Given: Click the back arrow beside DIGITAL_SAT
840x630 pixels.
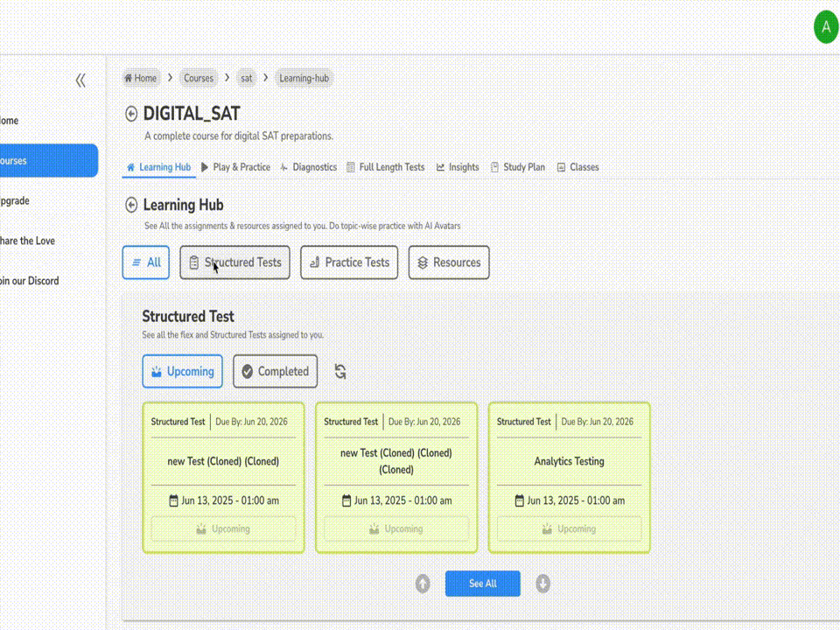Looking at the screenshot, I should pyautogui.click(x=131, y=114).
